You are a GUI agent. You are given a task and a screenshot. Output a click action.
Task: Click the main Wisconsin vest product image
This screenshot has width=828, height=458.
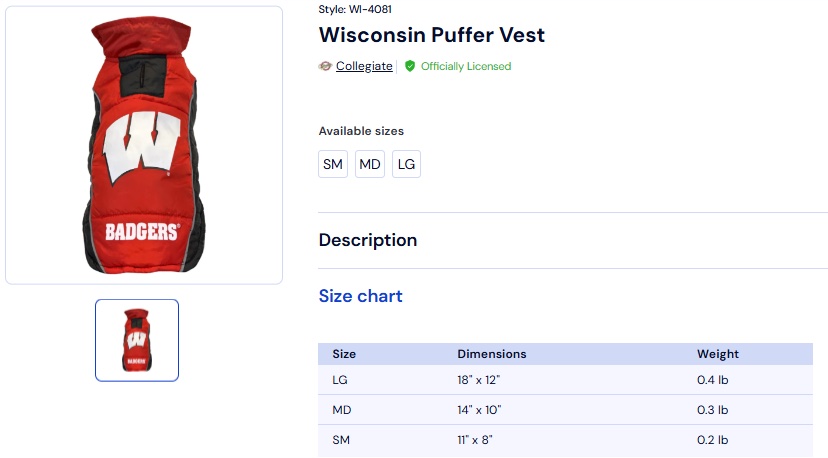tap(144, 145)
